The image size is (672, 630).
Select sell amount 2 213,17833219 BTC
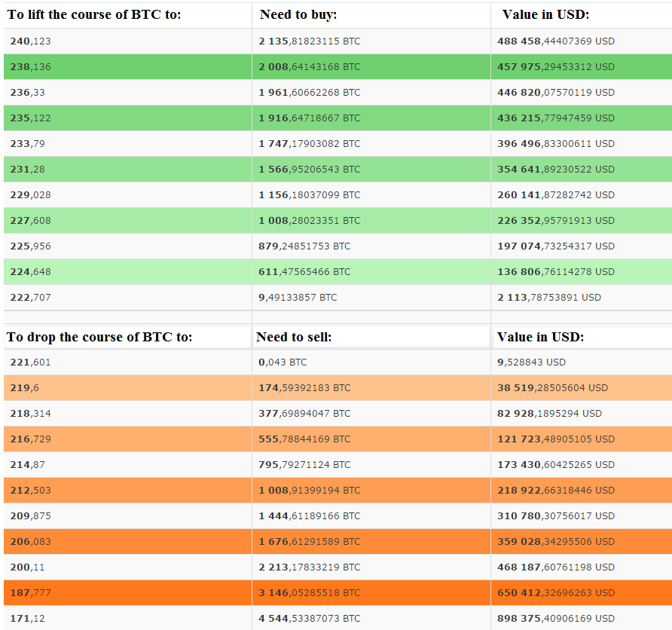point(310,567)
